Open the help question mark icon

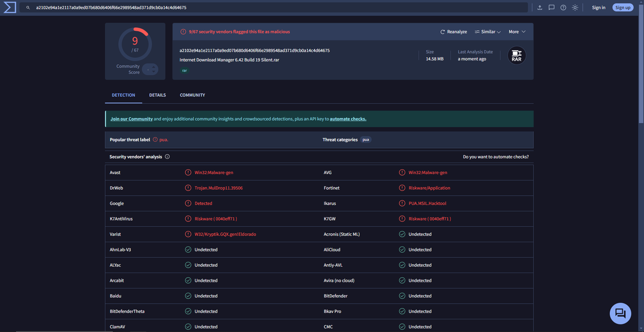coord(563,8)
